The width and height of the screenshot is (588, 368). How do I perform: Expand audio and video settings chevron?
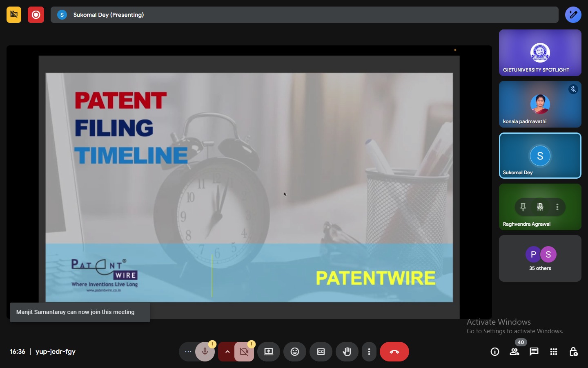227,352
